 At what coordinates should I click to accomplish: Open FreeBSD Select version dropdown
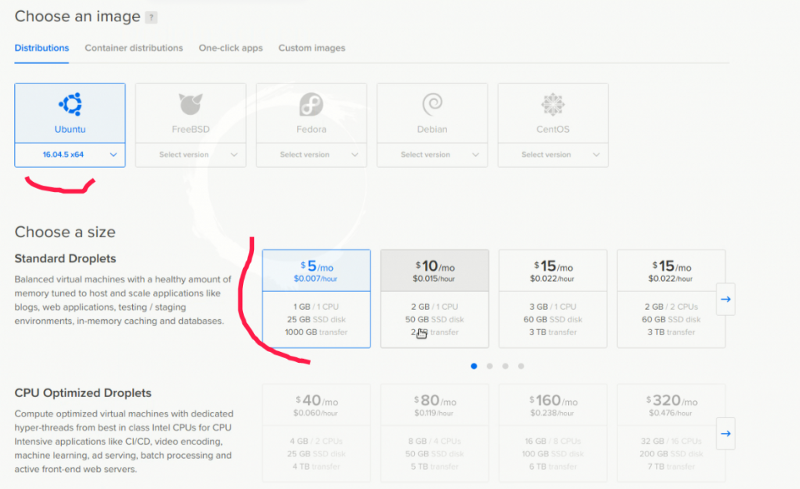190,155
